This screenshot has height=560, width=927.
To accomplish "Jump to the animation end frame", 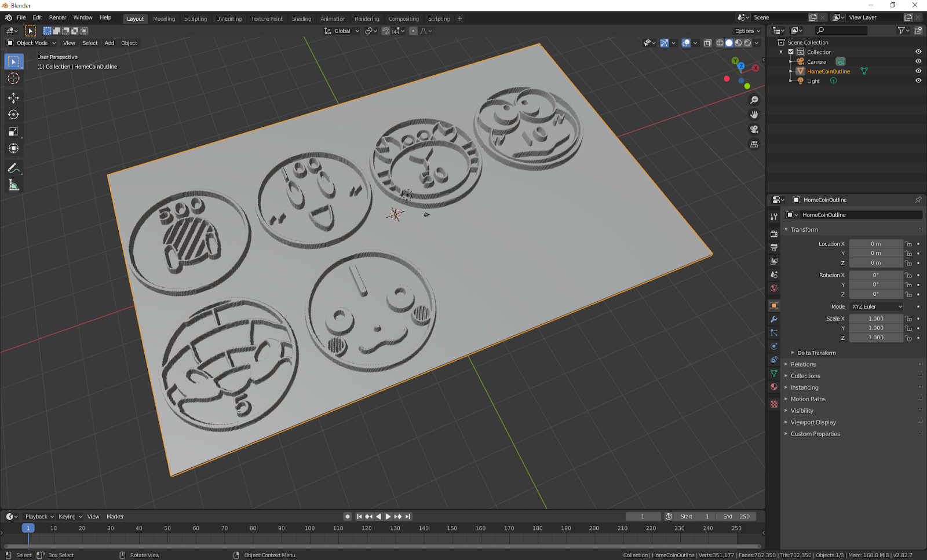I will point(408,517).
